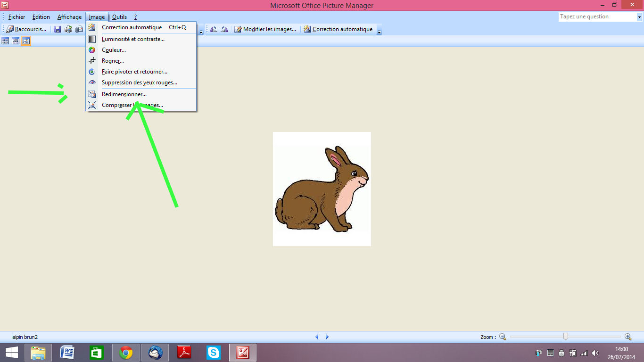644x362 pixels.
Task: Click the Print icon in toolbar
Action: (x=68, y=29)
